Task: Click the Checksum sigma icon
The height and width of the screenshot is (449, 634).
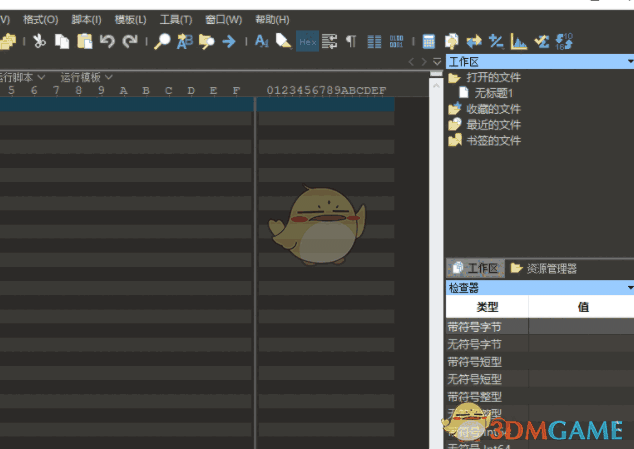Action: tap(541, 41)
